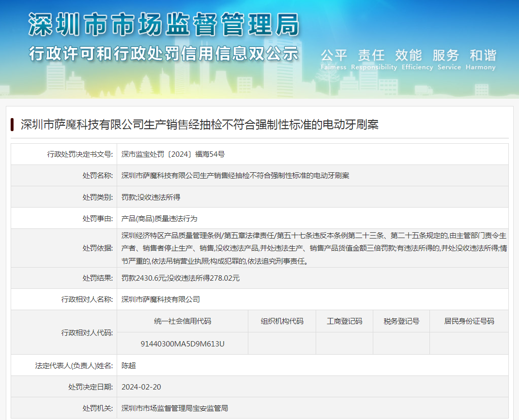519x420 pixels.
Task: Click the company name 深圳市萨魔科技有限公司 value
Action: click(161, 300)
